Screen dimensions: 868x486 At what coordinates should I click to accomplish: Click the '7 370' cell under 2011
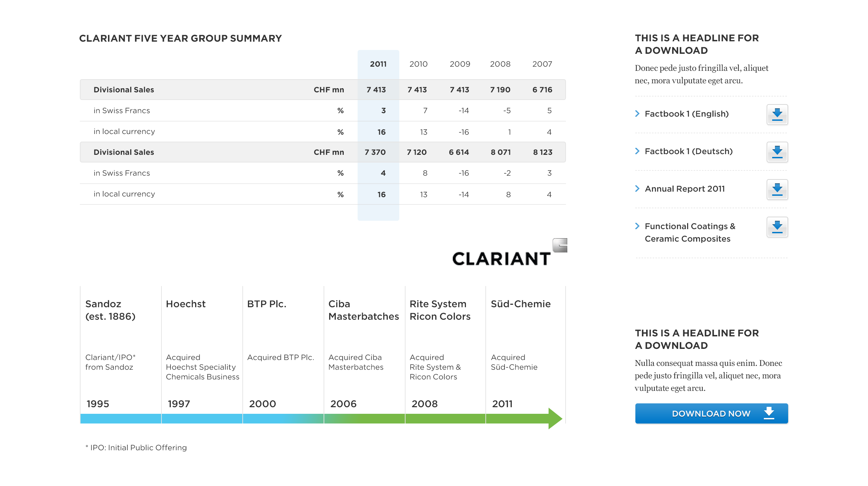coord(375,152)
